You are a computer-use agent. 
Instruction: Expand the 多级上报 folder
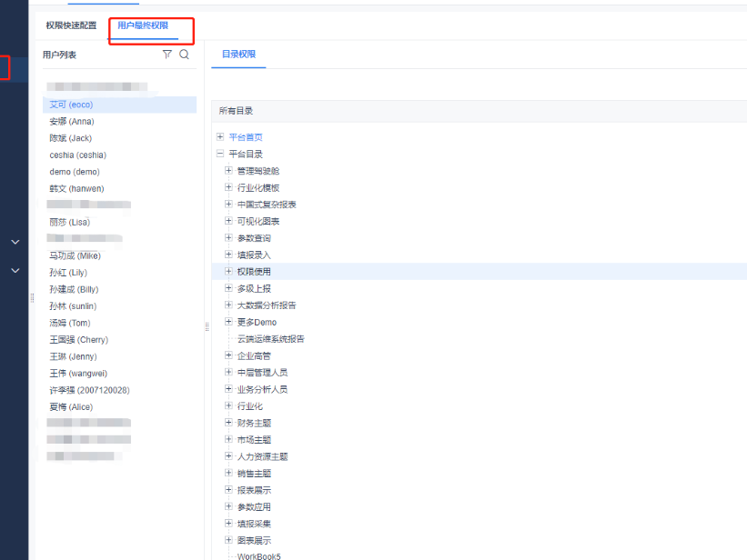(x=228, y=287)
